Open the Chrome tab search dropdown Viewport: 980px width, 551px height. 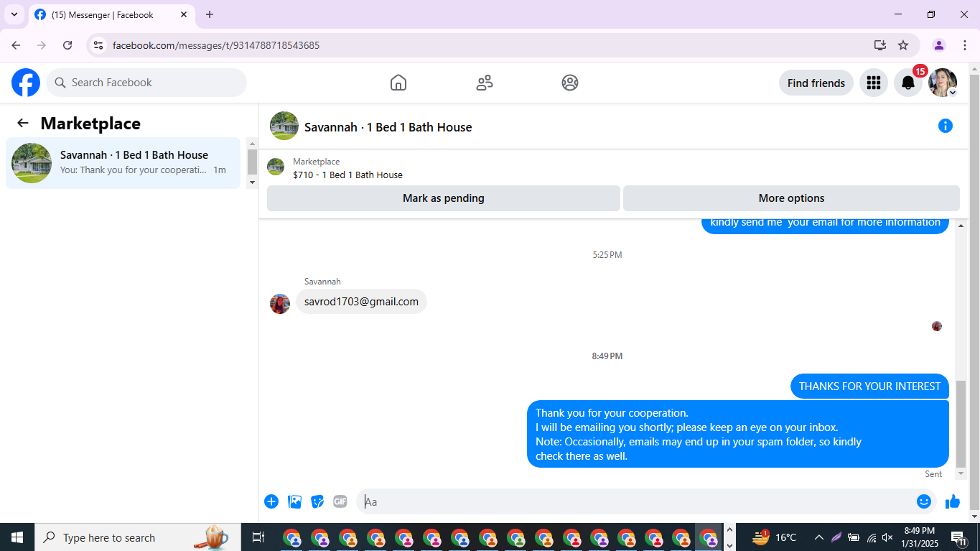pyautogui.click(x=14, y=14)
